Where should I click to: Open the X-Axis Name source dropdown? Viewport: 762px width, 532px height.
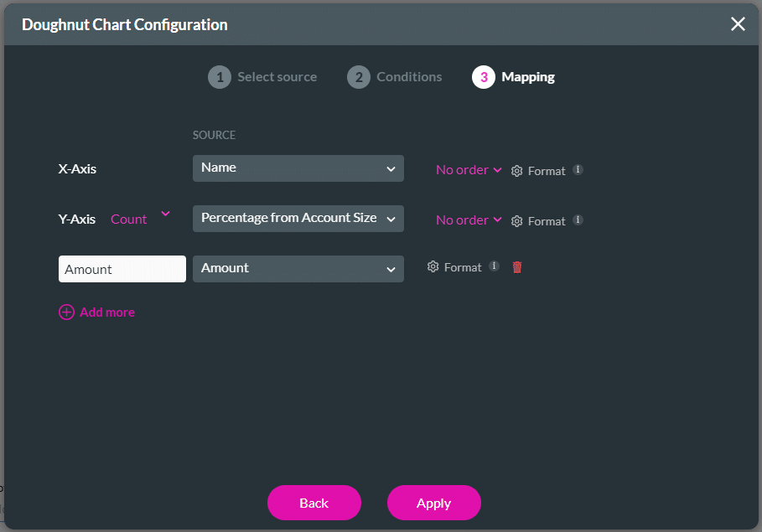pyautogui.click(x=298, y=168)
